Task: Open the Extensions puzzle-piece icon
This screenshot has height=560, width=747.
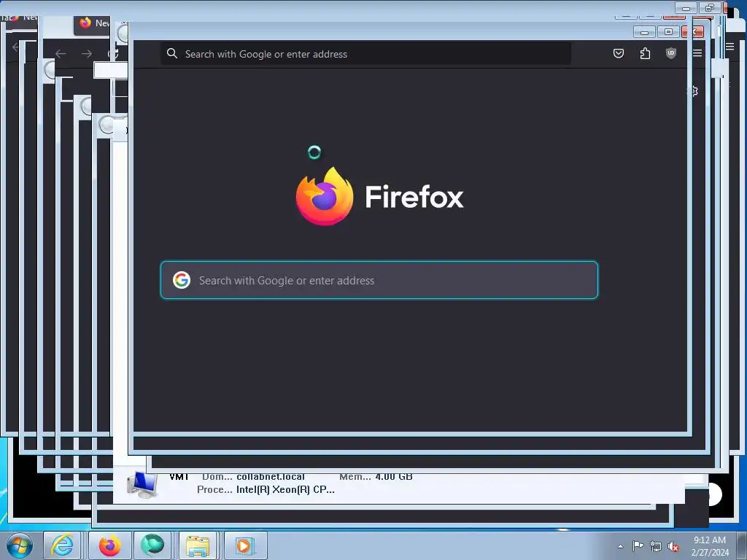Action: click(645, 53)
